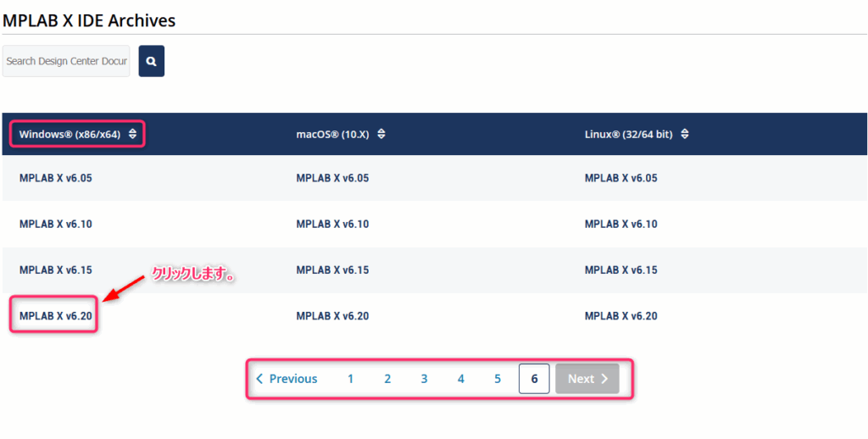Jump to pagination page 3

point(424,379)
